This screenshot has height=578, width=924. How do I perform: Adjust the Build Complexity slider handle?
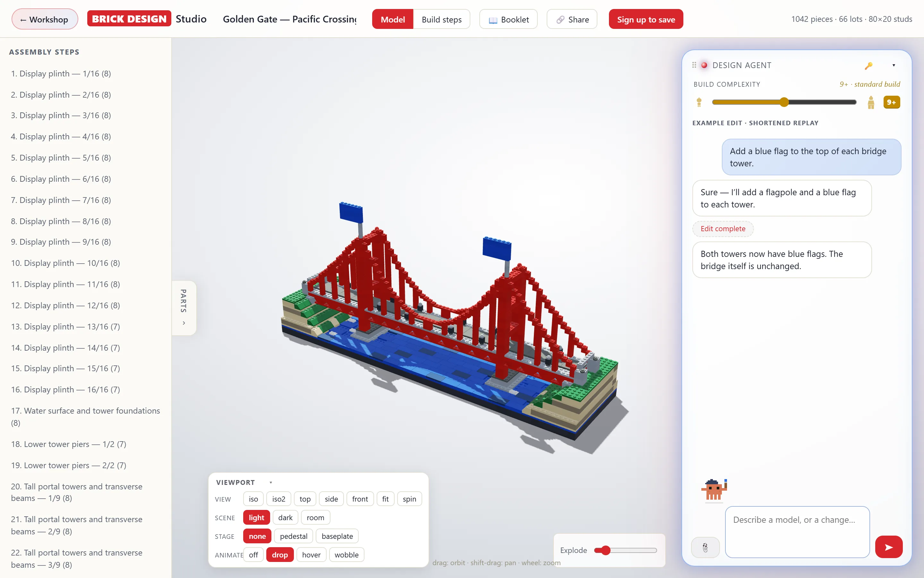[784, 102]
